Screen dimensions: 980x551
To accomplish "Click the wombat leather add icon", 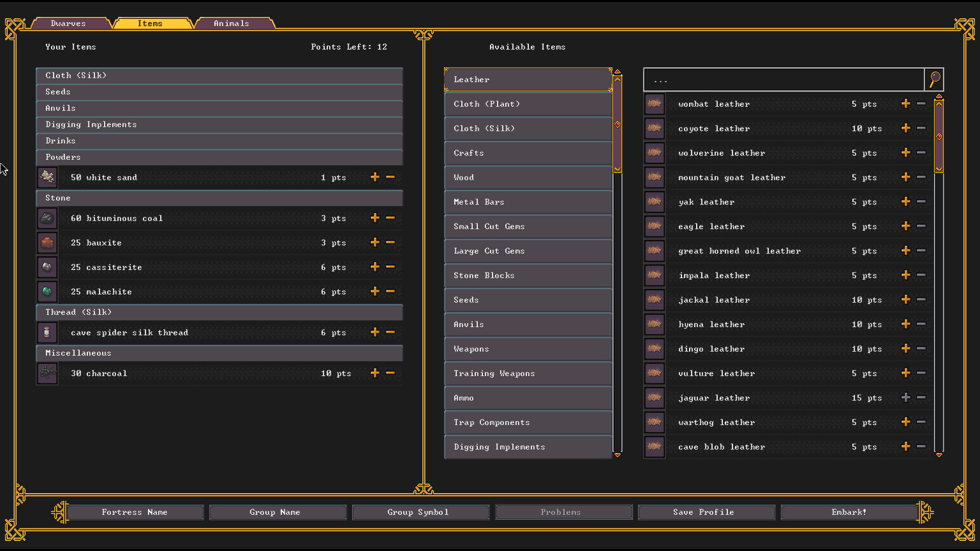I will click(x=905, y=104).
